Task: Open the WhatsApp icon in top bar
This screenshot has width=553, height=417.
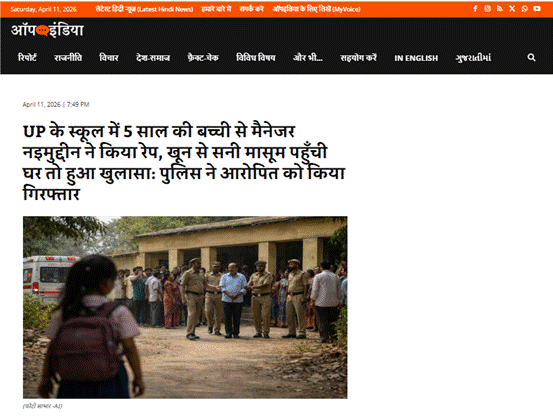Action: (x=524, y=9)
